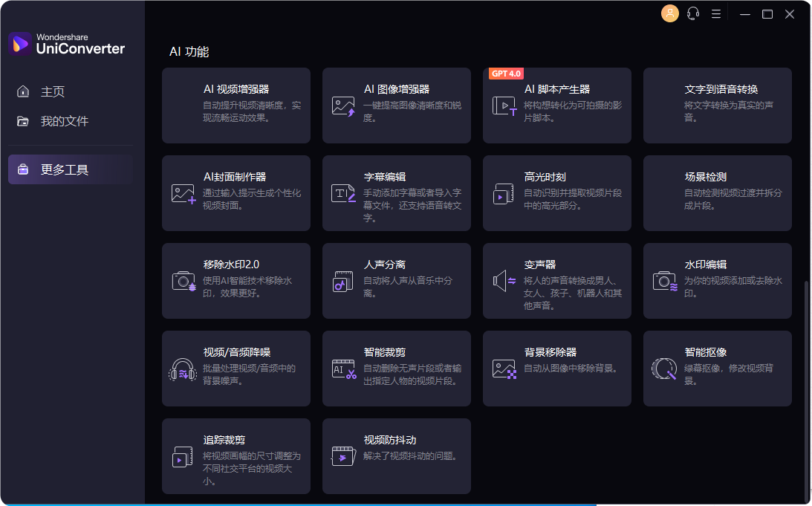Open the 高光时刻 highlight tool
This screenshot has width=812, height=506.
pos(556,193)
